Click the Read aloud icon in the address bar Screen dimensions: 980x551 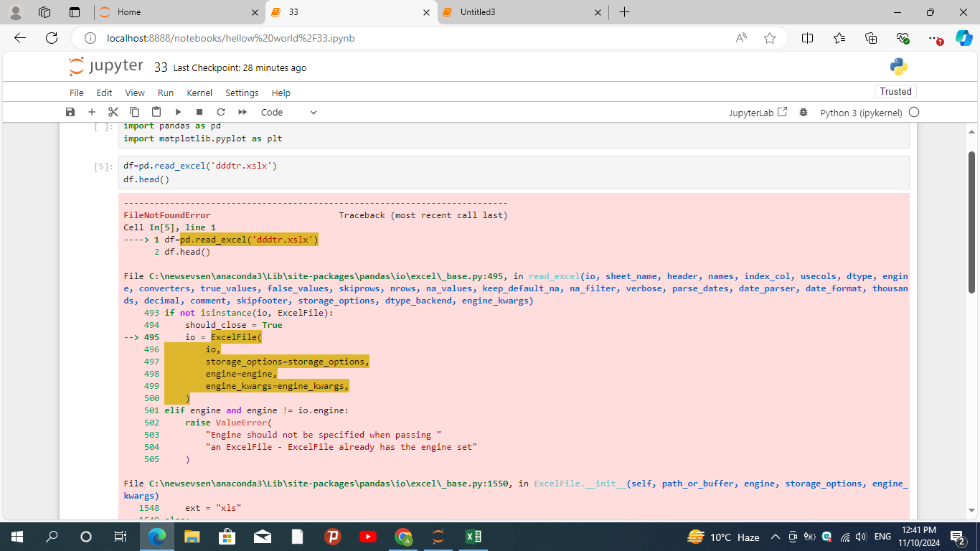742,38
